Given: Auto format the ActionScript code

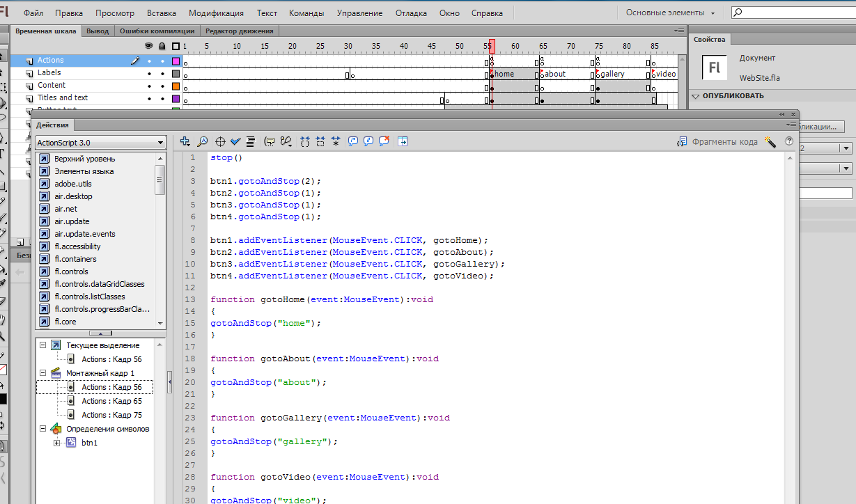Looking at the screenshot, I should [x=250, y=141].
